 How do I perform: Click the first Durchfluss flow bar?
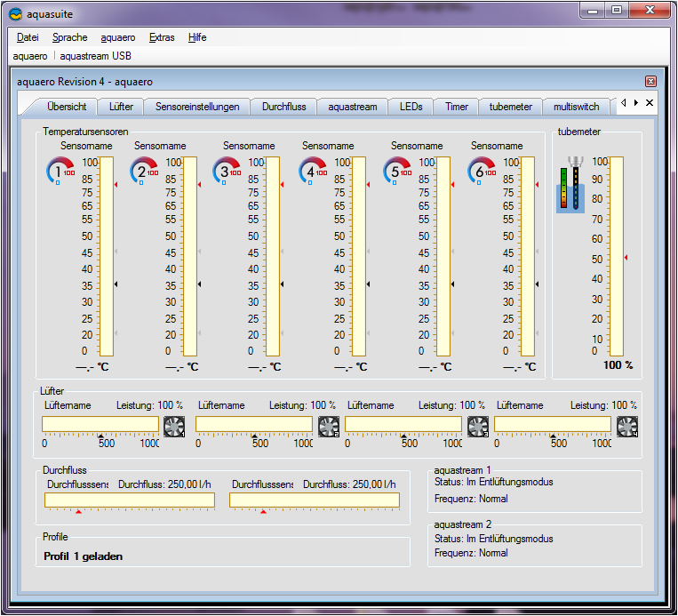[x=130, y=500]
